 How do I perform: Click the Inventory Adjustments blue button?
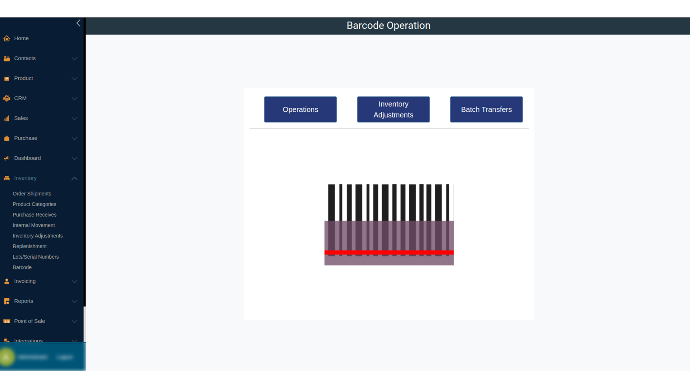[x=393, y=110]
